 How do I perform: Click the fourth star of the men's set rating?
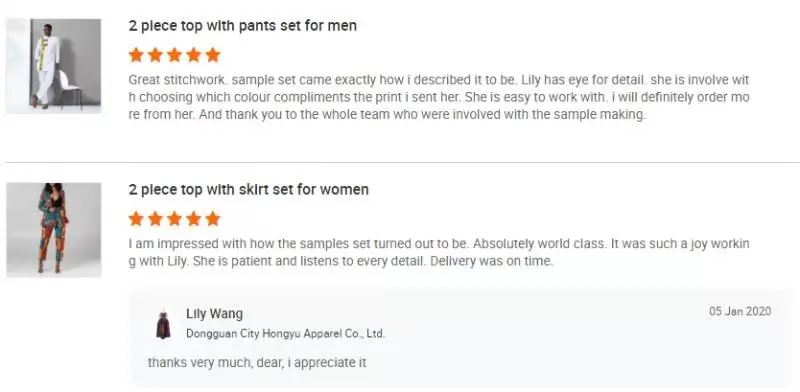(x=193, y=55)
